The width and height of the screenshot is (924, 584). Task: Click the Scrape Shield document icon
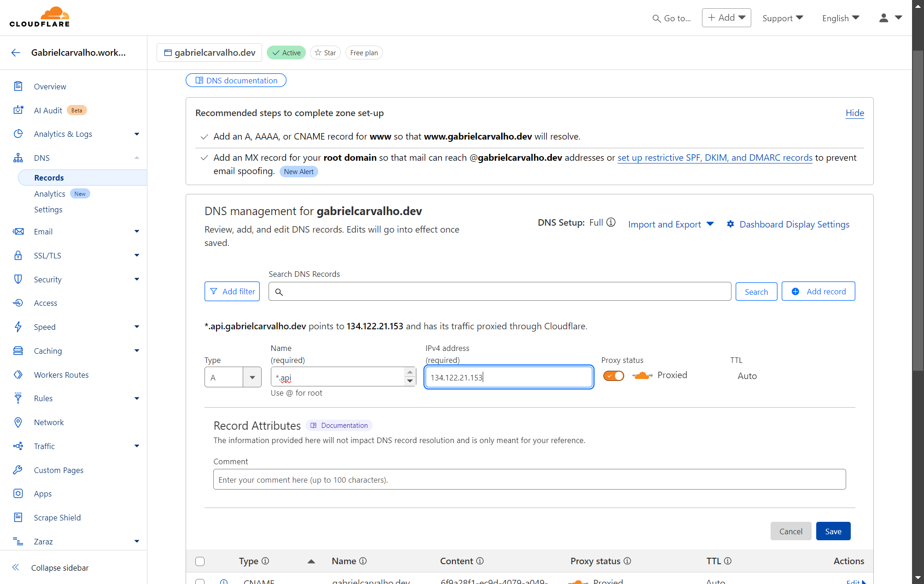tap(18, 517)
